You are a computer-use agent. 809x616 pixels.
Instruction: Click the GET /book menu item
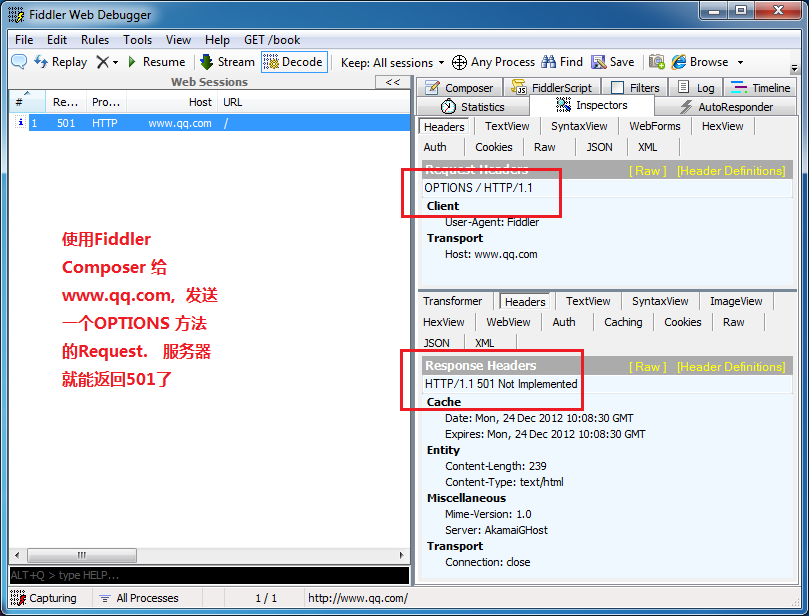coord(272,40)
